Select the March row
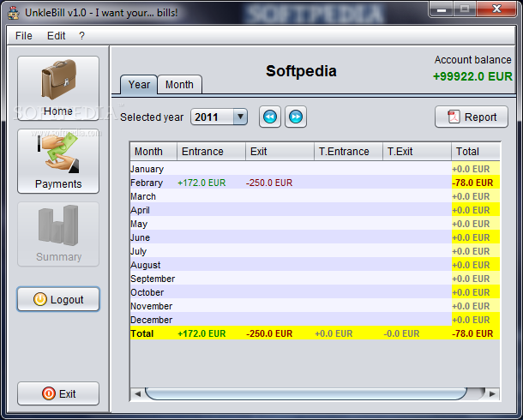The height and width of the screenshot is (420, 523). (315, 196)
